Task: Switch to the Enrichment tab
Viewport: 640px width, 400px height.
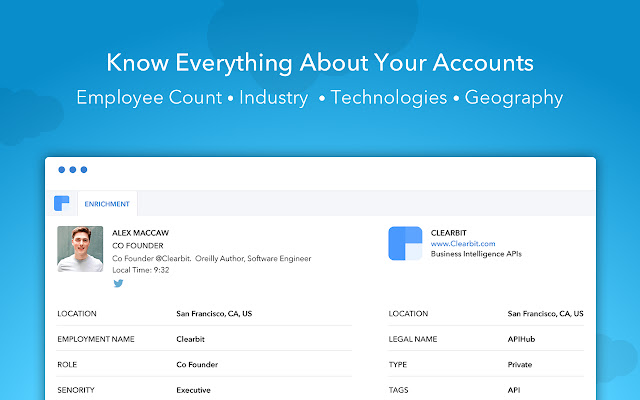Action: 106,204
